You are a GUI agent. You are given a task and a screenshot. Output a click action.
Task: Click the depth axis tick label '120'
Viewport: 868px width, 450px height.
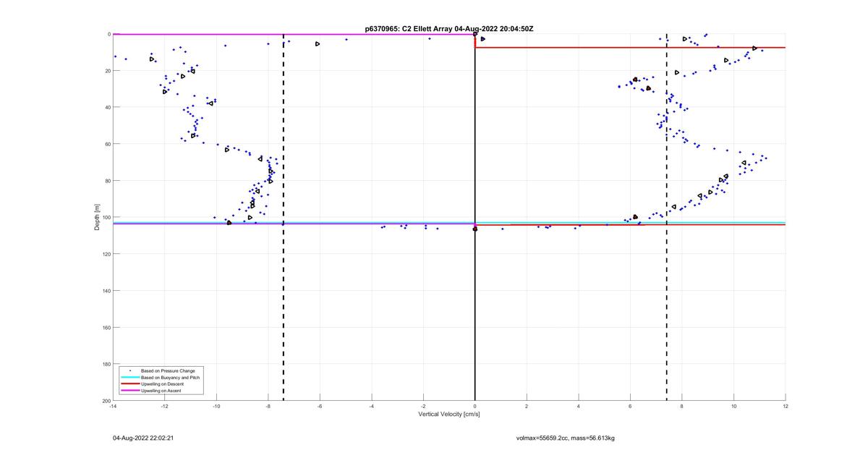tap(106, 254)
